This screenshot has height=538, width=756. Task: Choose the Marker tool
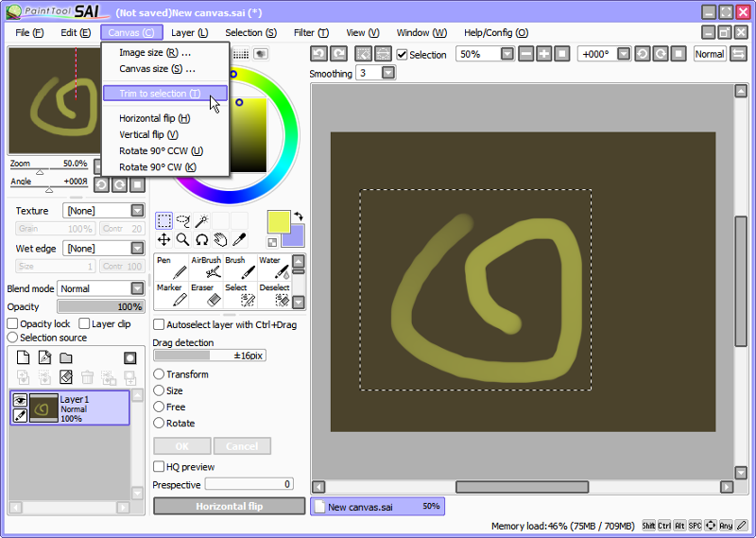point(172,295)
